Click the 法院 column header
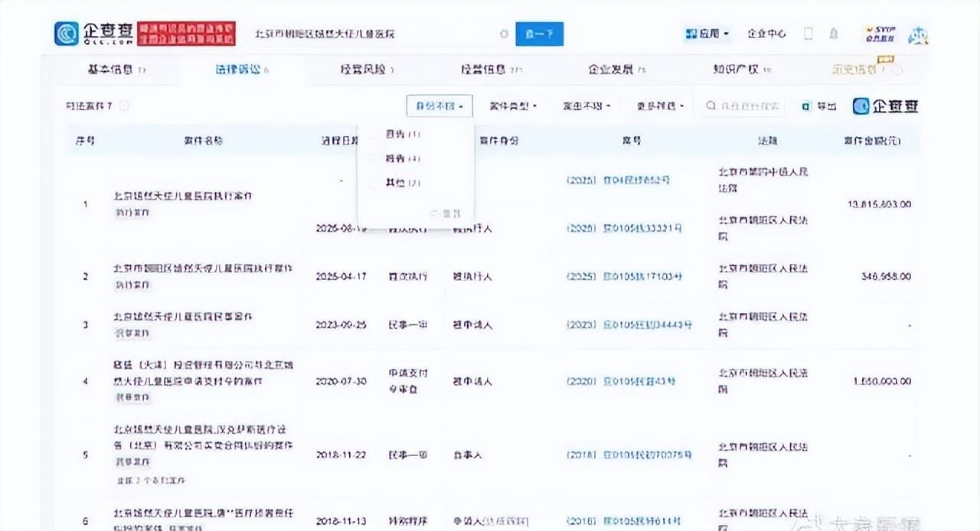The width and height of the screenshot is (980, 531). [767, 141]
